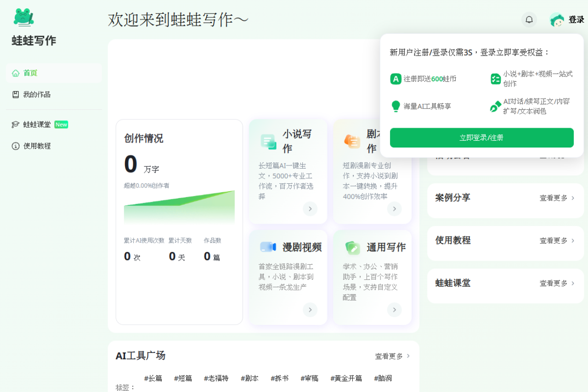Expand 查看更多 for AI工具广场
This screenshot has width=588, height=392.
[392, 356]
